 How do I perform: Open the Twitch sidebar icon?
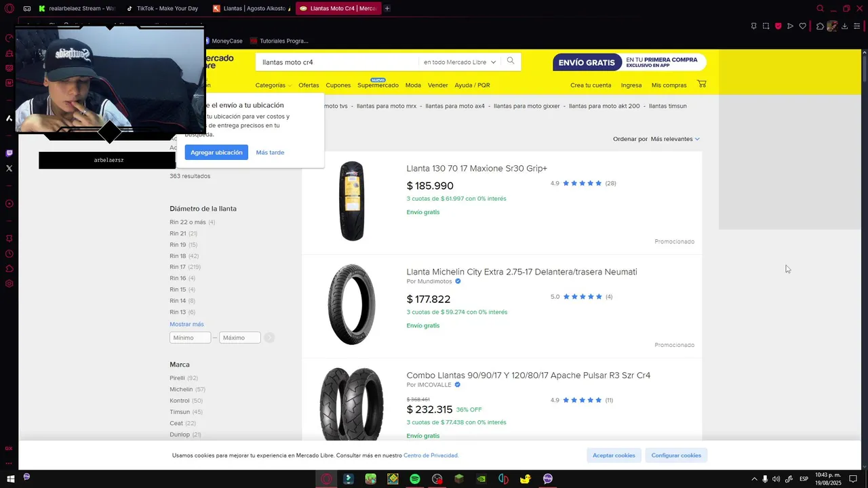point(9,153)
